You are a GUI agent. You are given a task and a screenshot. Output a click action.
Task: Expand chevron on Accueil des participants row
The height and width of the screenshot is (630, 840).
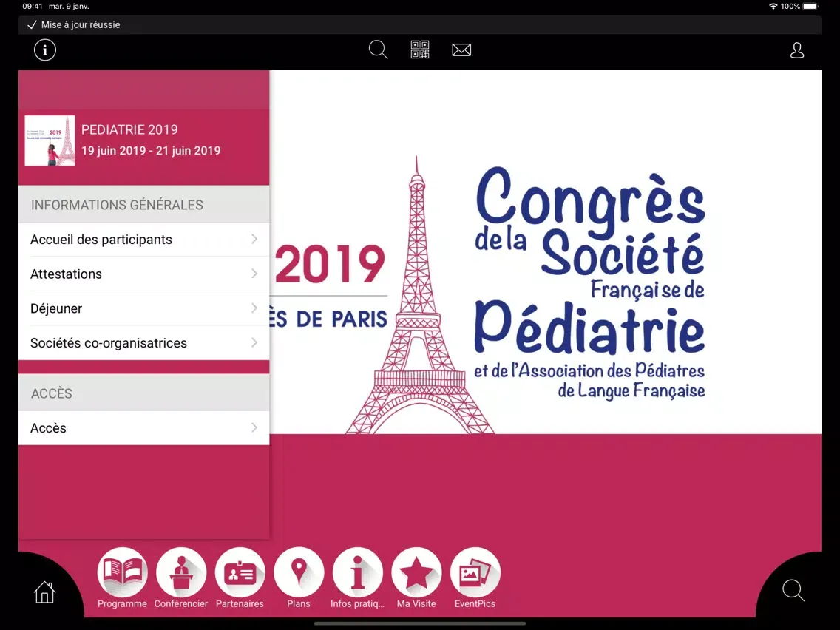pos(254,239)
